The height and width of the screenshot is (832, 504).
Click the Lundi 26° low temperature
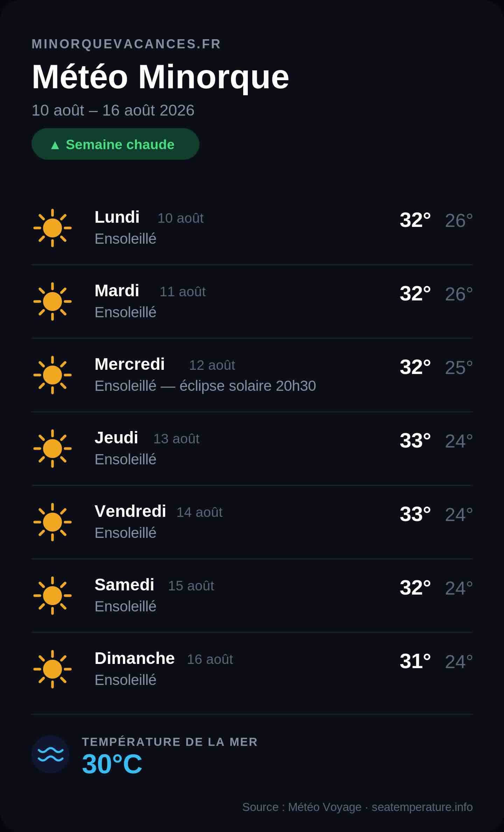(x=459, y=220)
